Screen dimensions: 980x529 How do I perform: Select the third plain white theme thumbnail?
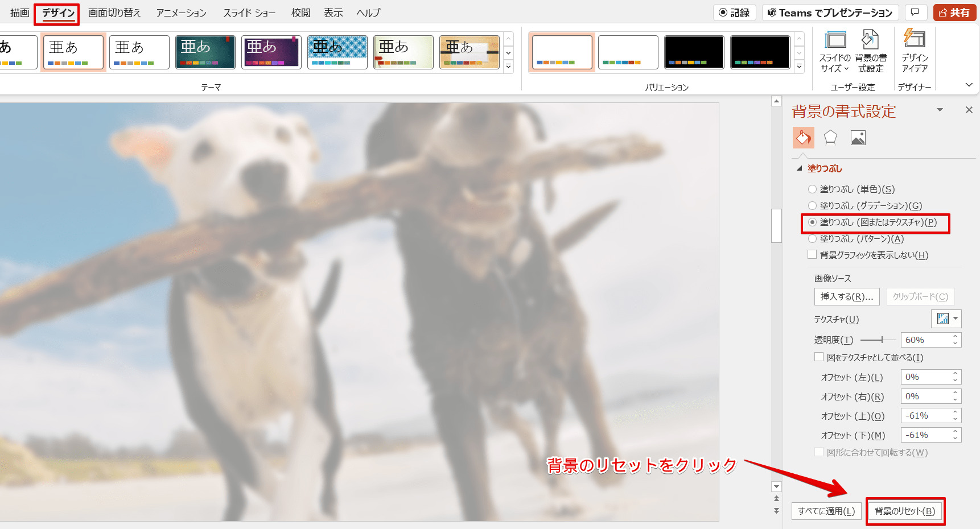pos(139,52)
